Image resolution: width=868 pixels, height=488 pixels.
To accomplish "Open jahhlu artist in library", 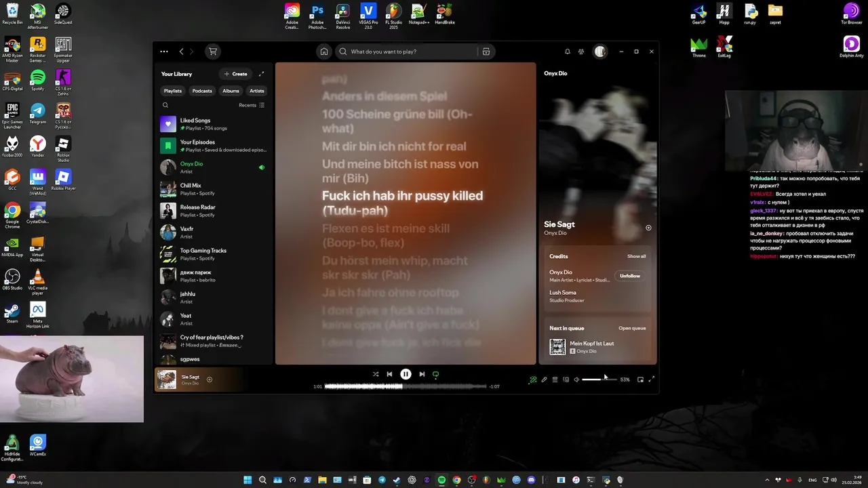I will pyautogui.click(x=212, y=298).
